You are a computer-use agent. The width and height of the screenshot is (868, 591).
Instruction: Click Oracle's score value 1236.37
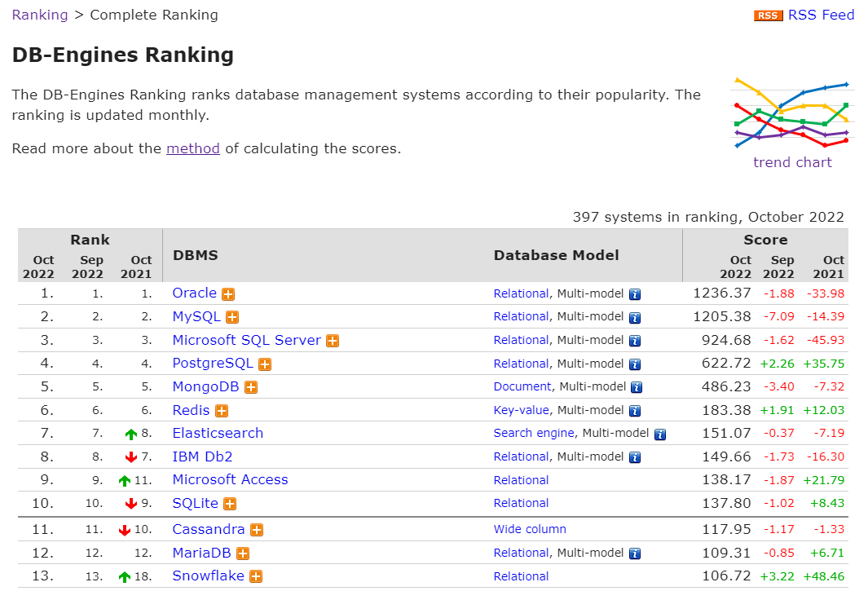click(x=722, y=293)
